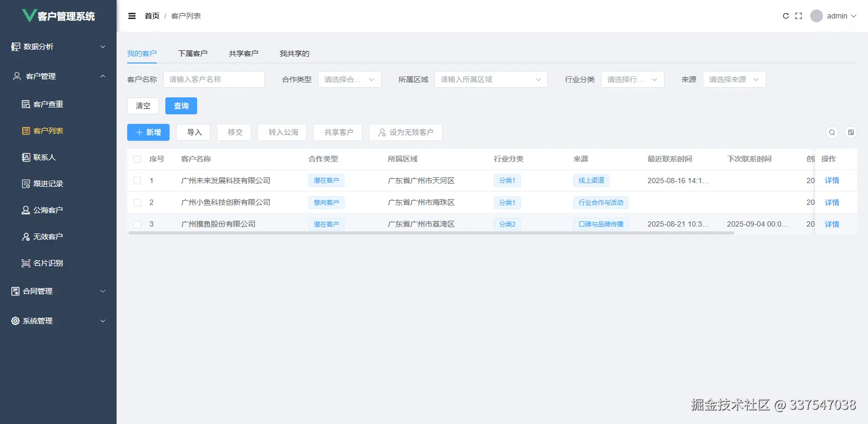Expand the 合同管理 menu chevron
Viewport: 868px width, 424px height.
pyautogui.click(x=103, y=291)
